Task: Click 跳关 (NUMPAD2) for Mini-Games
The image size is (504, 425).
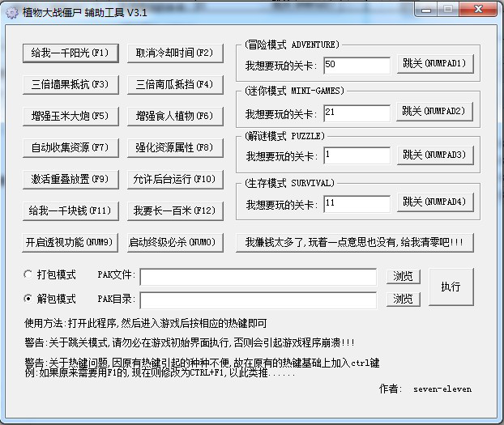Action: (434, 112)
